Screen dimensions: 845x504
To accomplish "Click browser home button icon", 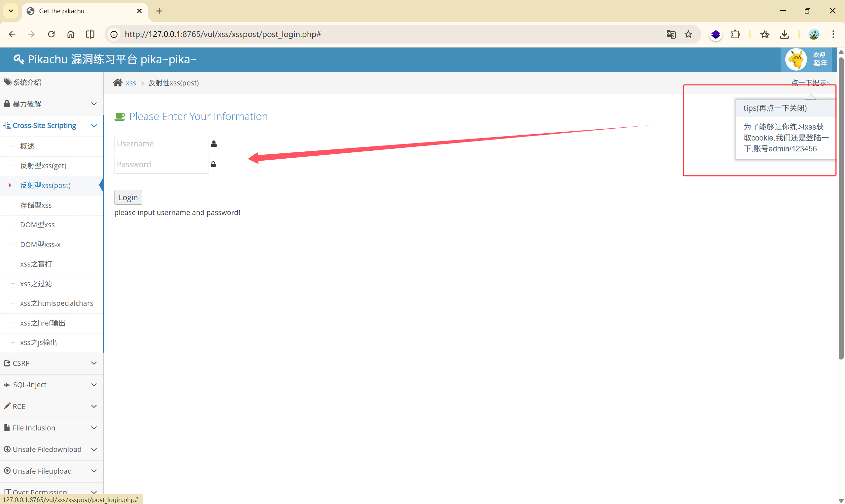I will 71,34.
